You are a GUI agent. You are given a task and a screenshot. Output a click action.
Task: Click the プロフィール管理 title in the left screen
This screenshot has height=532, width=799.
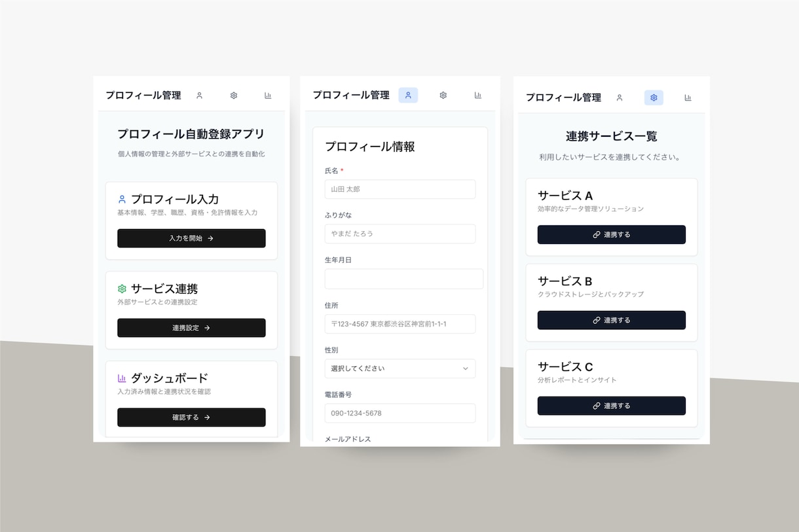[x=143, y=96]
